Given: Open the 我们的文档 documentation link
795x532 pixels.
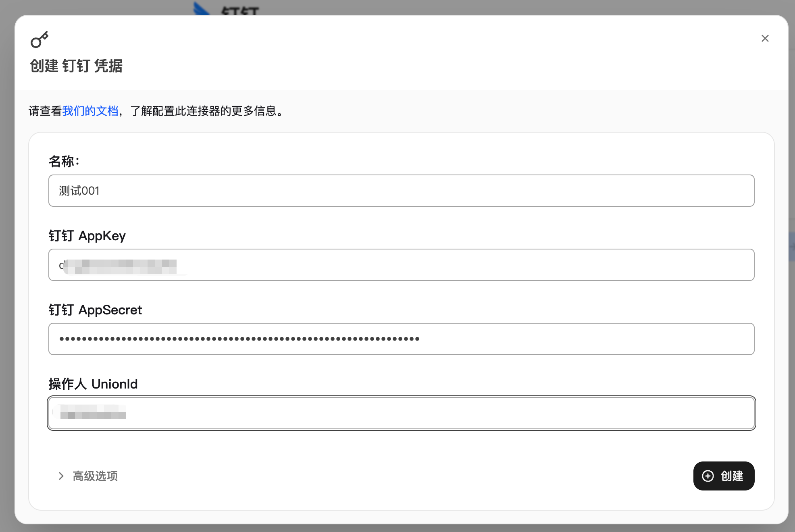Looking at the screenshot, I should (90, 111).
